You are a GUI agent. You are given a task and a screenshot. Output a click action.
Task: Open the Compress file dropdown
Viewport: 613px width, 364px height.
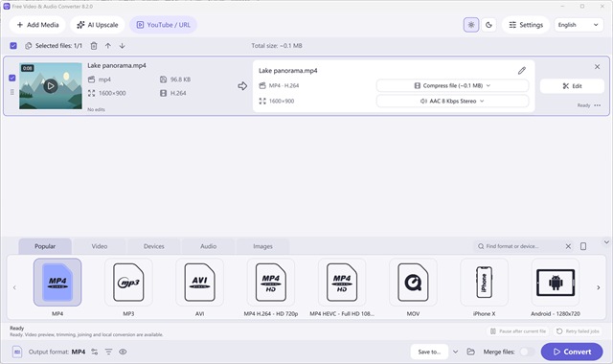[452, 85]
